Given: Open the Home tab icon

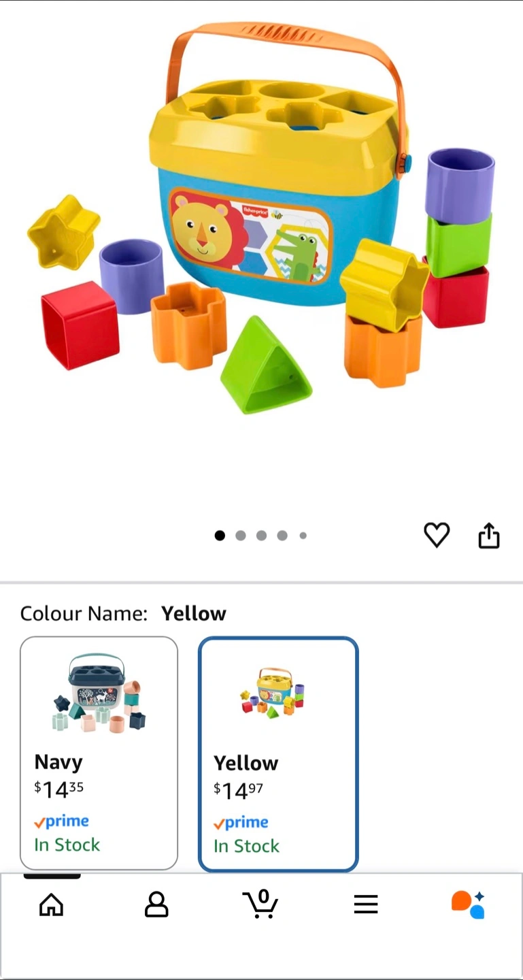Looking at the screenshot, I should [x=52, y=904].
